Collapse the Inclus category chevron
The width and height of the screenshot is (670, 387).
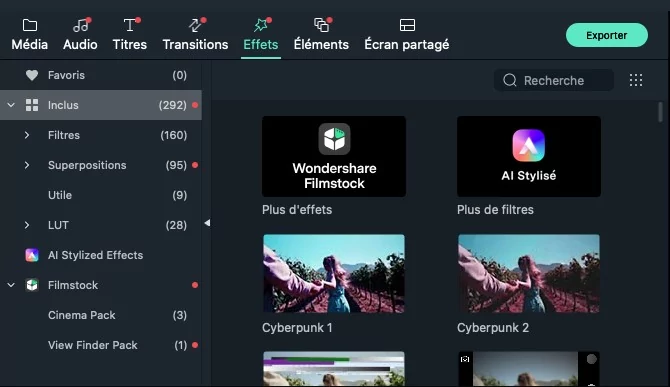(x=11, y=105)
